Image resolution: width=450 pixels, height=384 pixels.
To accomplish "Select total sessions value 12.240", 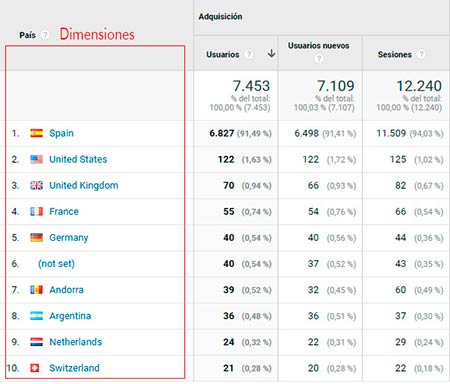I will pyautogui.click(x=419, y=86).
